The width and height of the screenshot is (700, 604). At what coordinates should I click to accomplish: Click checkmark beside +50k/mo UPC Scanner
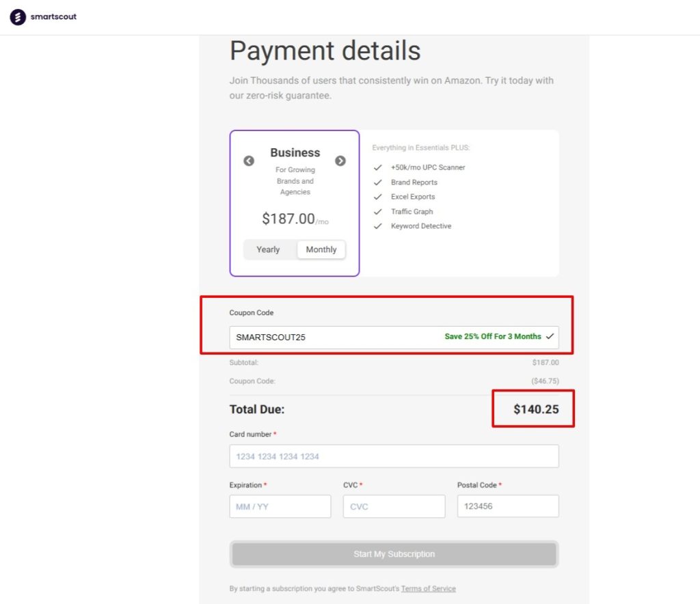click(378, 167)
